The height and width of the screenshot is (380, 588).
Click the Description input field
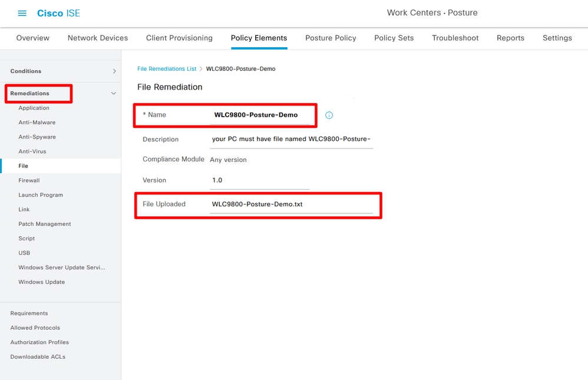click(x=292, y=140)
